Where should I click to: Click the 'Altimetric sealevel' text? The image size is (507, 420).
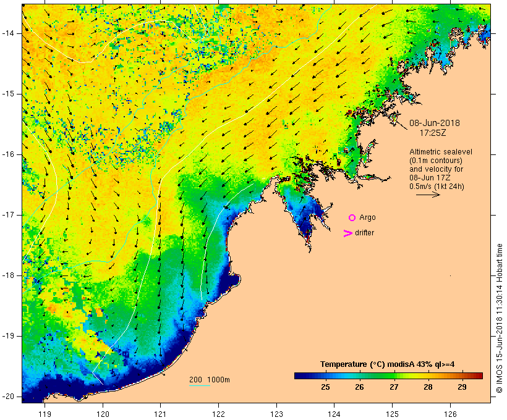[x=441, y=152]
